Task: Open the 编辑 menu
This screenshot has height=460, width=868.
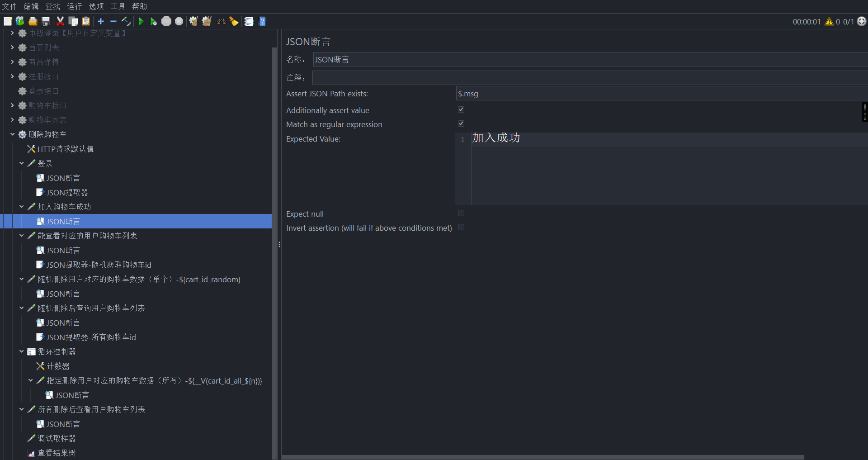Action: click(x=31, y=6)
